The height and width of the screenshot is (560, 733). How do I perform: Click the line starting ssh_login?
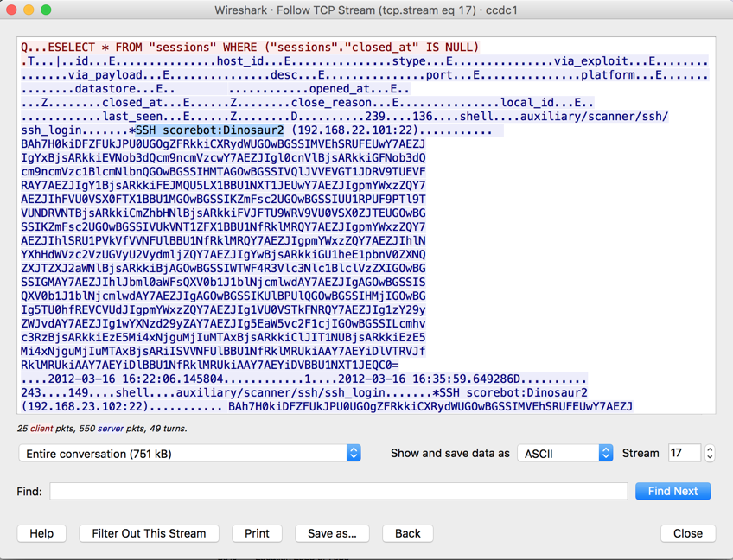point(262,130)
